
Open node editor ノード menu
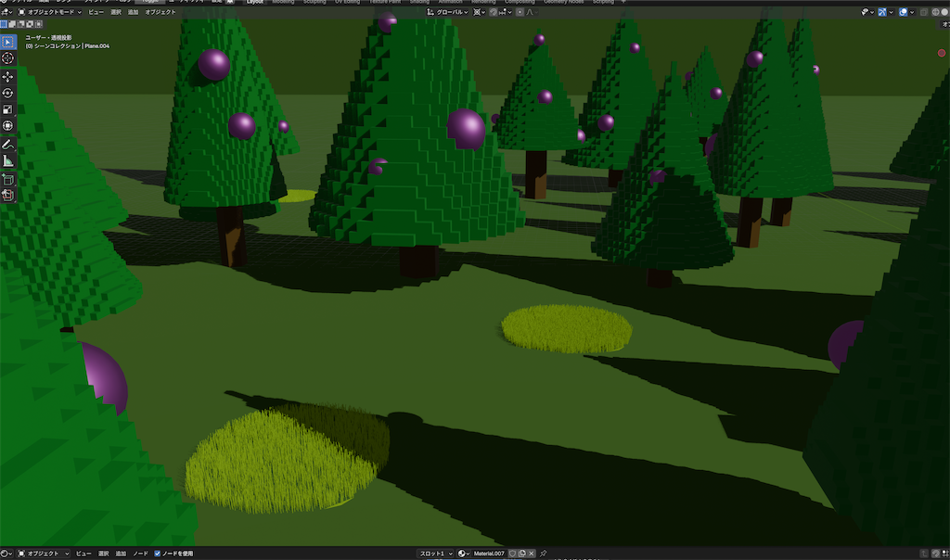(141, 554)
